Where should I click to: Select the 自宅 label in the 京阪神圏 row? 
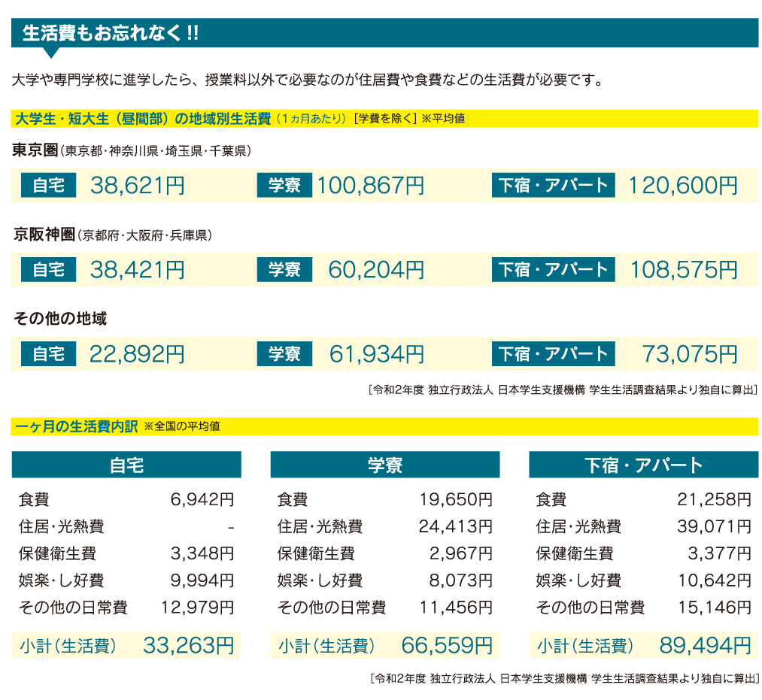click(49, 270)
